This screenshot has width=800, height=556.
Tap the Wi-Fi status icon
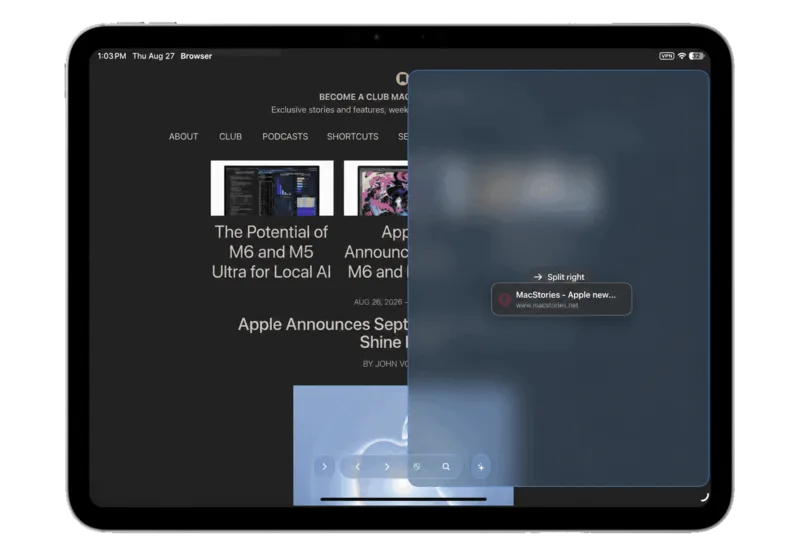682,56
